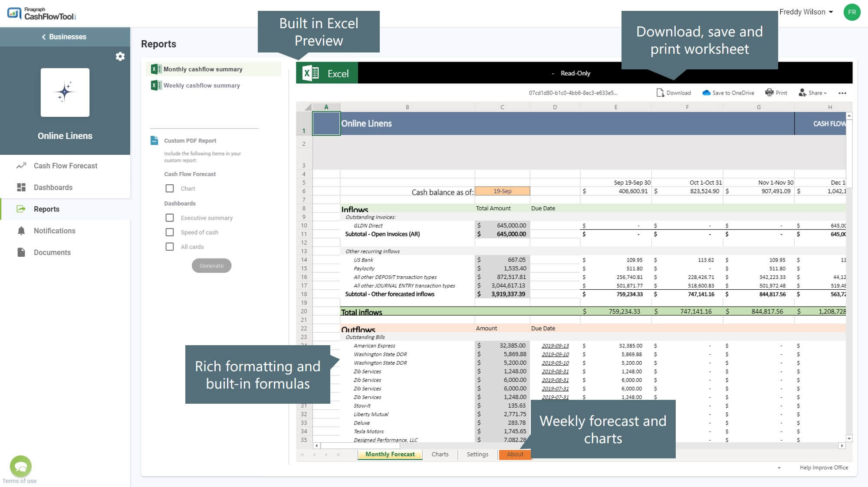The height and width of the screenshot is (487, 868).
Task: Click the horizontal scroll left arrow
Action: (316, 446)
